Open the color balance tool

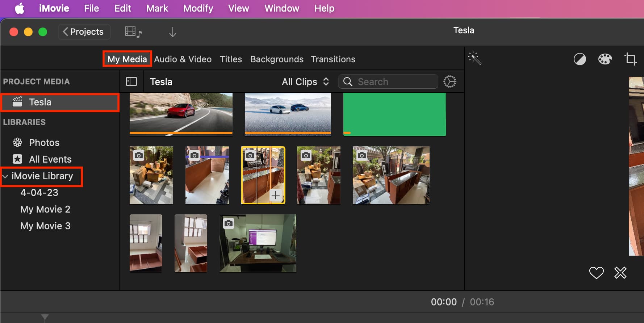click(x=580, y=59)
